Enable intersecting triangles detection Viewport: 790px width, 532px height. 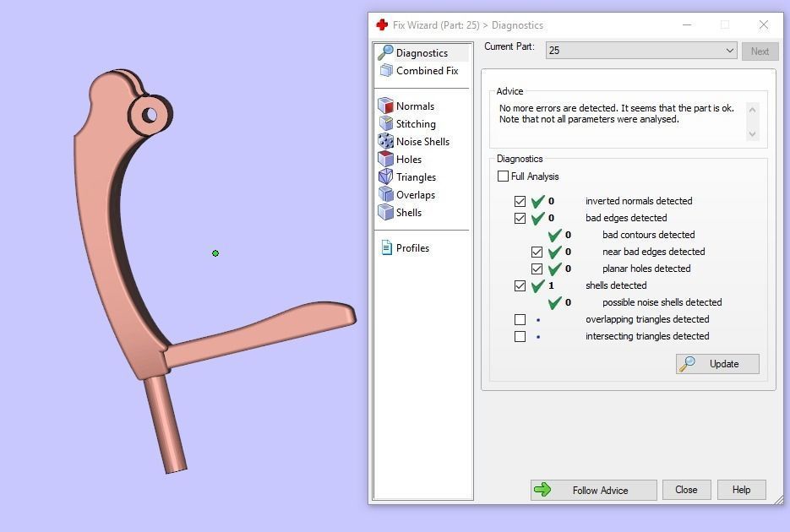click(x=520, y=336)
